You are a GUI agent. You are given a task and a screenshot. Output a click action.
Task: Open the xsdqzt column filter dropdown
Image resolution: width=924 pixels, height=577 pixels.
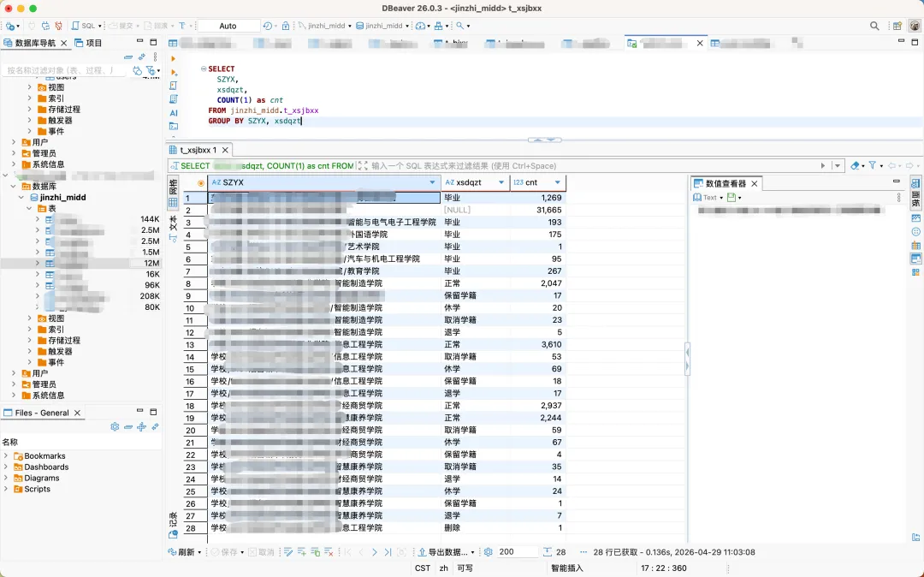pos(501,182)
